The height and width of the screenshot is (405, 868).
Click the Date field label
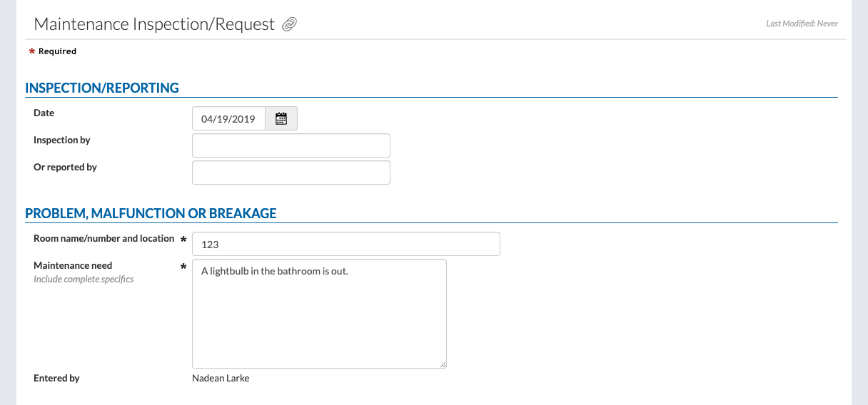point(44,113)
